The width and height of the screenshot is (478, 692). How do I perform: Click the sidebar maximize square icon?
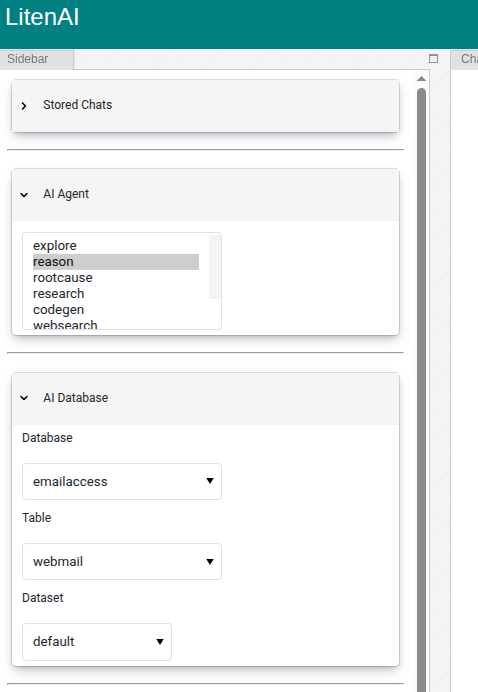point(433,59)
